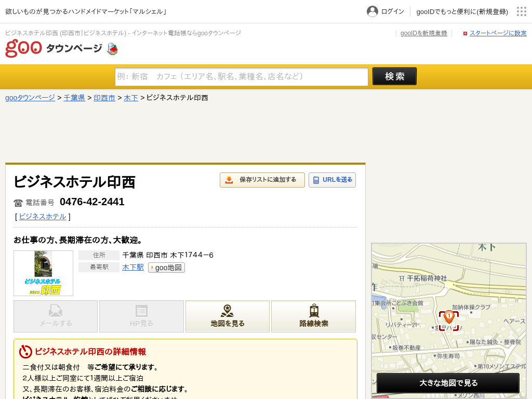Click the メールする button
Image resolution: width=532 pixels, height=399 pixels.
(x=56, y=316)
